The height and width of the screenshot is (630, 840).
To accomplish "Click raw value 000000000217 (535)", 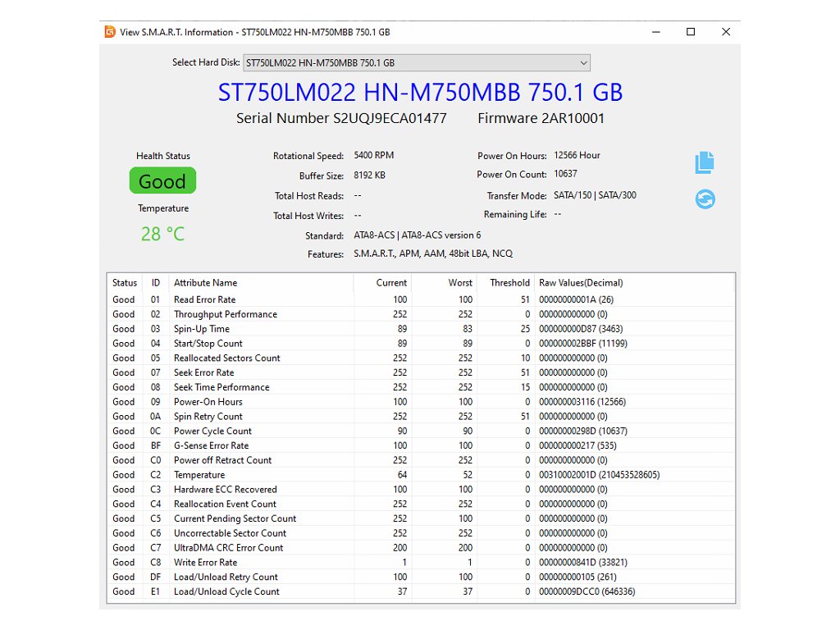I will (577, 445).
